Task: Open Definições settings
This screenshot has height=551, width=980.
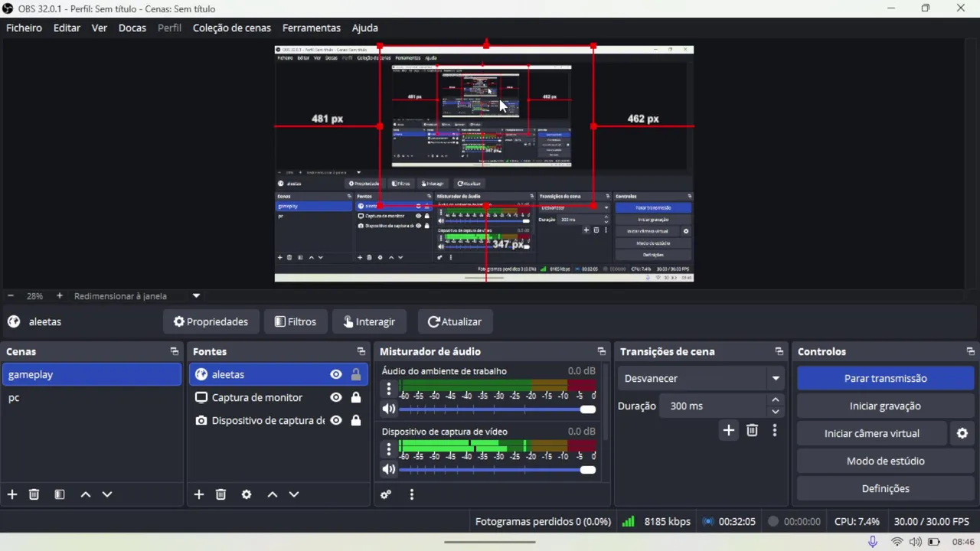Action: coord(885,488)
